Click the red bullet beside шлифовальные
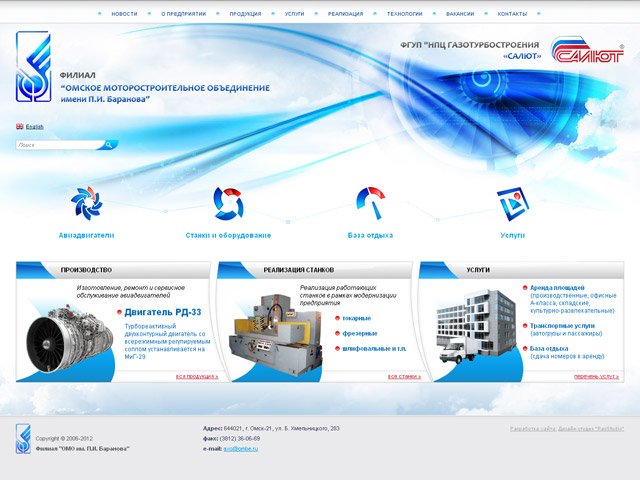Image resolution: width=640 pixels, height=480 pixels. (x=337, y=349)
